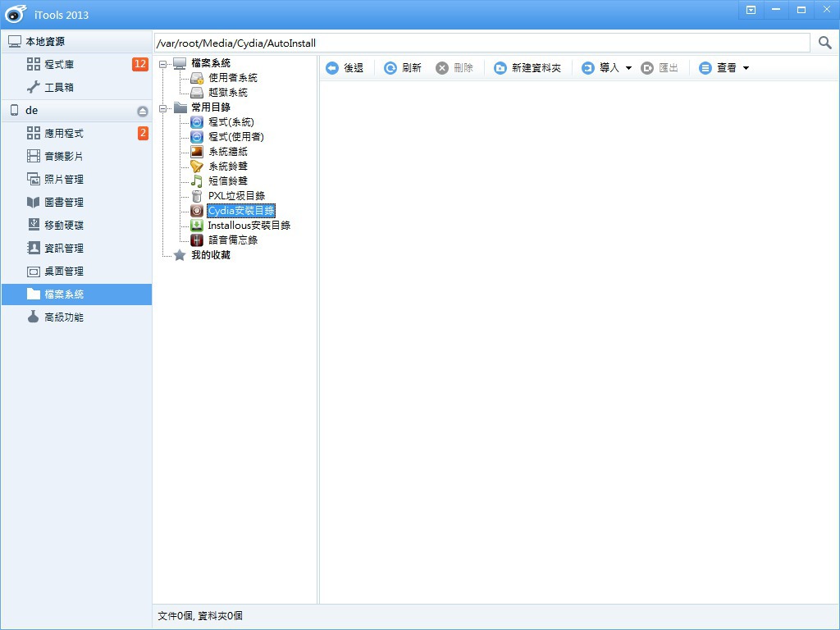840x630 pixels.
Task: Collapse the 檔案系統 tree node
Action: click(163, 64)
